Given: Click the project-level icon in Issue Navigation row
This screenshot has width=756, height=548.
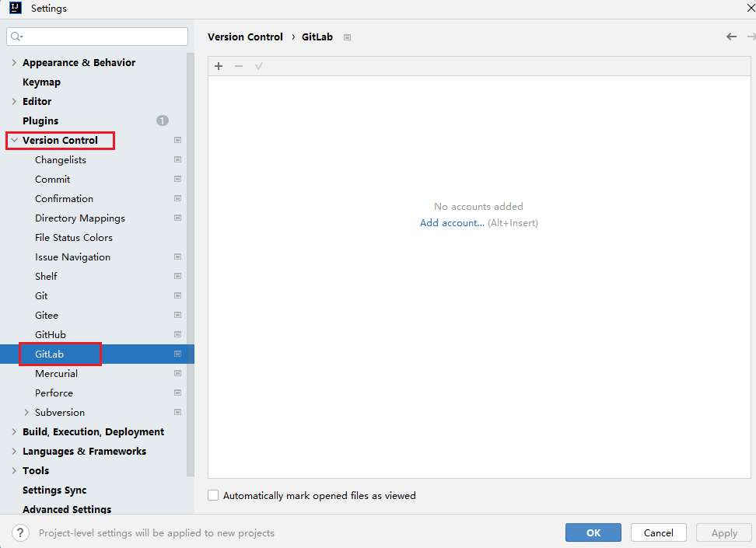Looking at the screenshot, I should coord(177,257).
